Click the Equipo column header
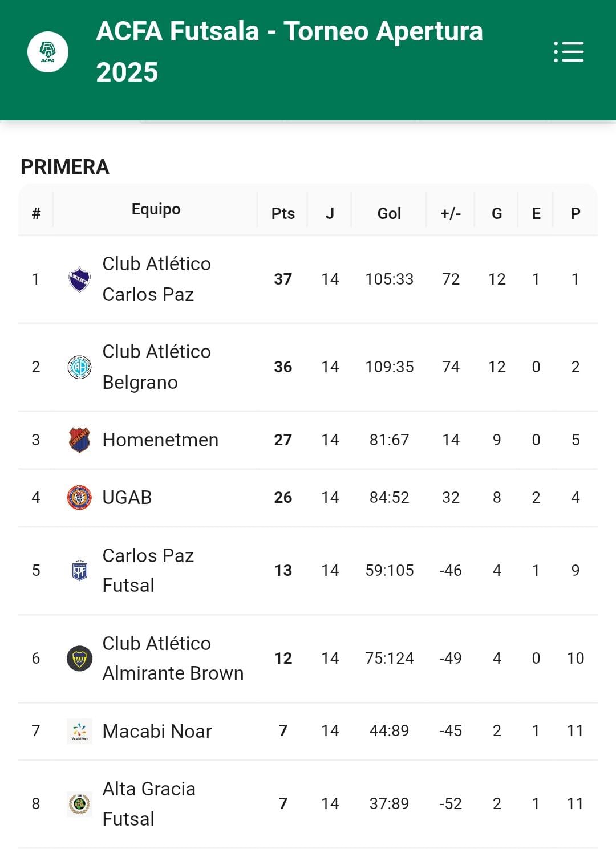 tap(156, 209)
